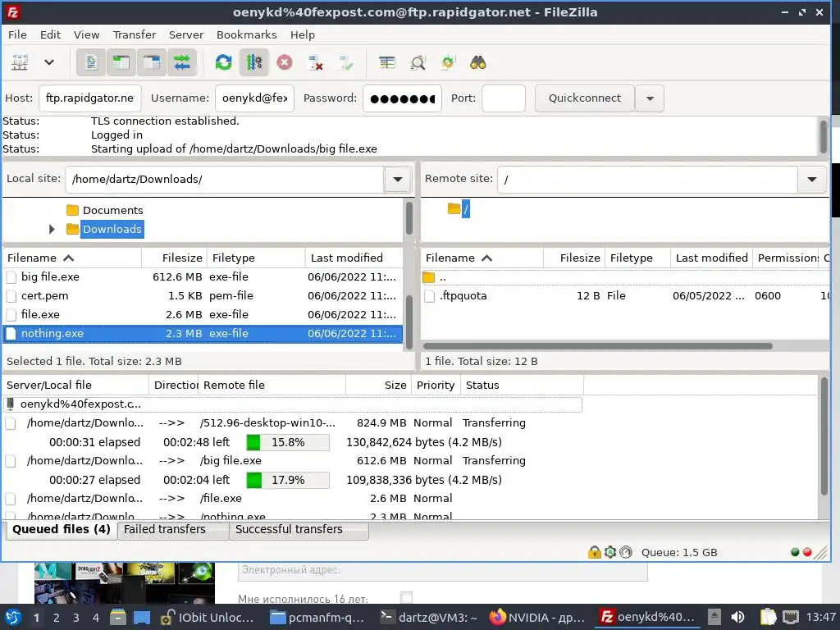Open the View menu
Screen dimensions: 840x630
(x=86, y=34)
